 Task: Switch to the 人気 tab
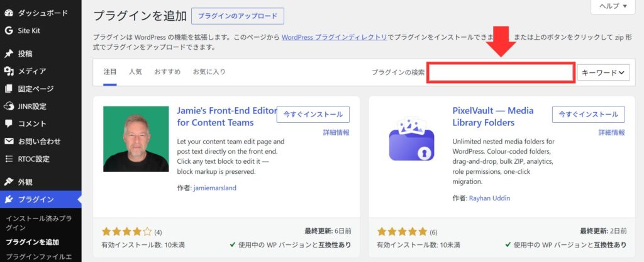135,72
